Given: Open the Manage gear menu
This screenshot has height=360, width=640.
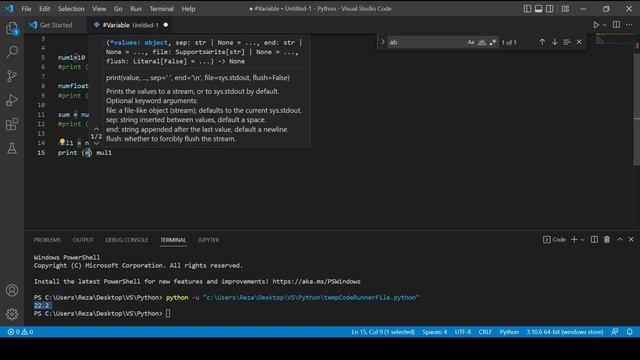Looking at the screenshot, I should (x=12, y=314).
